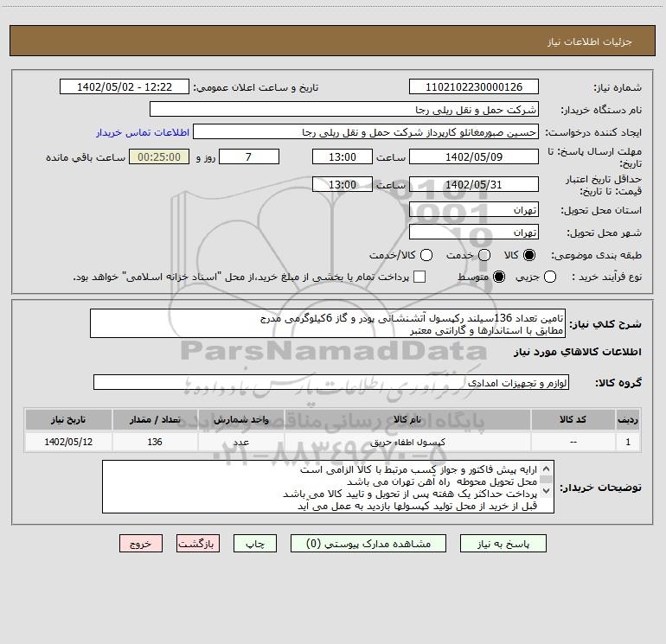
Task: Click the announcement date field 1402/05/02 - 12:22
Action: pos(125,87)
